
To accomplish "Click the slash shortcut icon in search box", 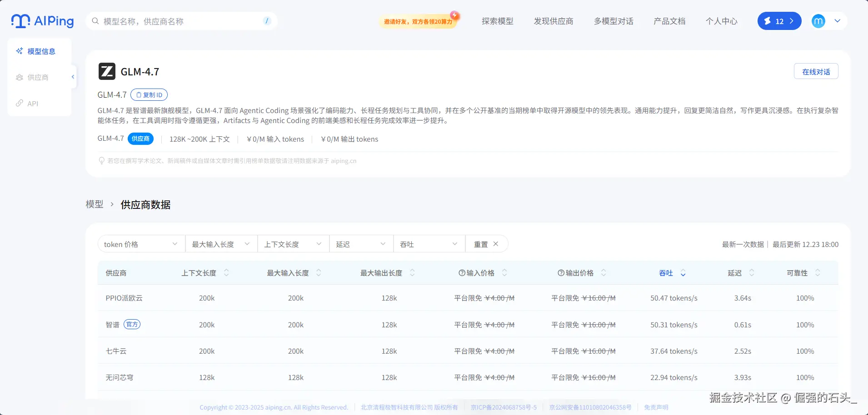I will pos(267,21).
